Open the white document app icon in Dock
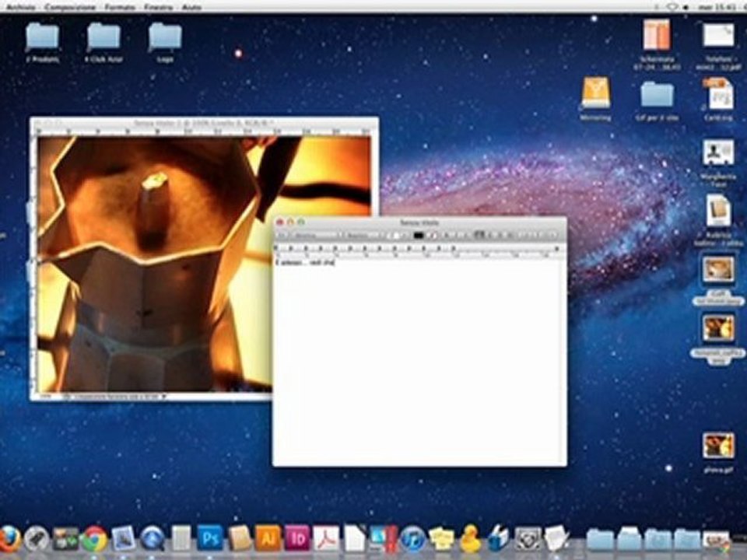747x560 pixels. 355,539
